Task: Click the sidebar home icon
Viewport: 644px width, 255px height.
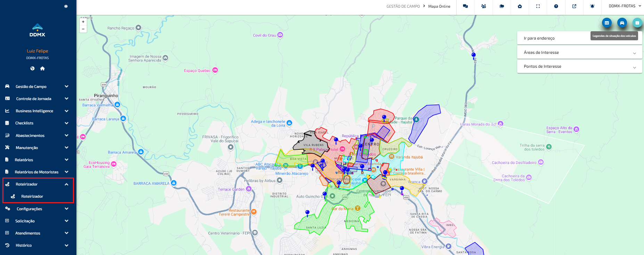Action: point(42,68)
